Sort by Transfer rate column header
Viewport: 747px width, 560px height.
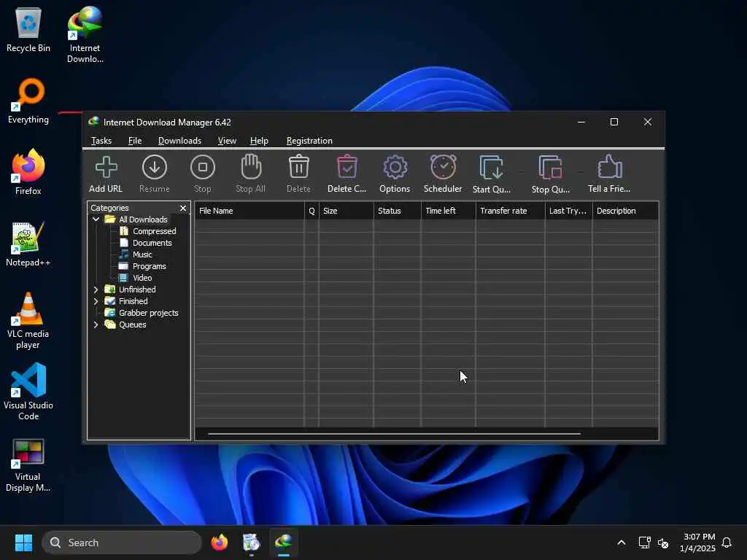(510, 211)
